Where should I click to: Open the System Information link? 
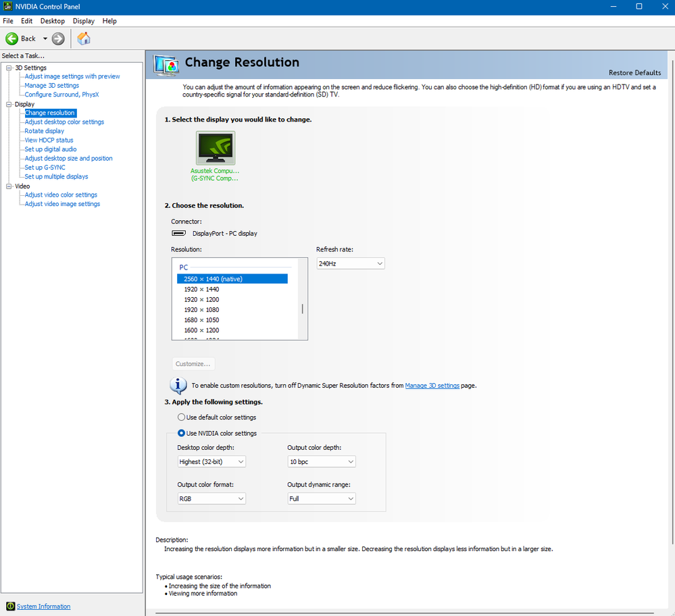pyautogui.click(x=43, y=606)
